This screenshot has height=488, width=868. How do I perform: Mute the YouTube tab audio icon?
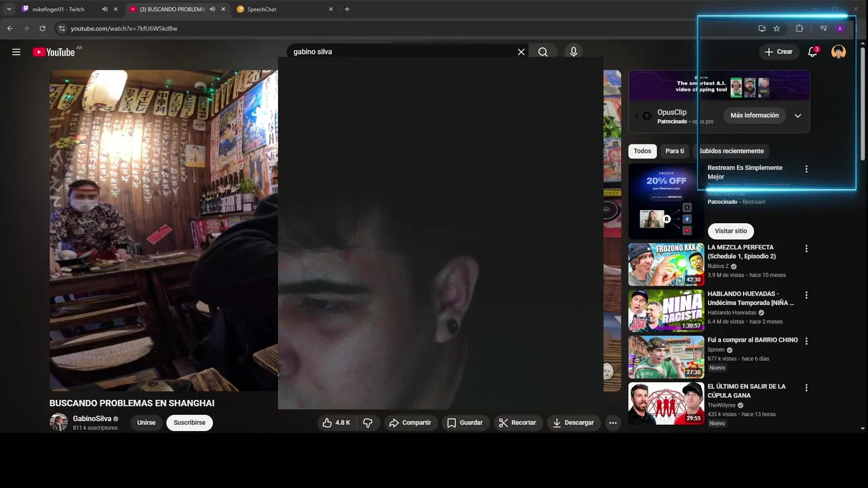[212, 9]
